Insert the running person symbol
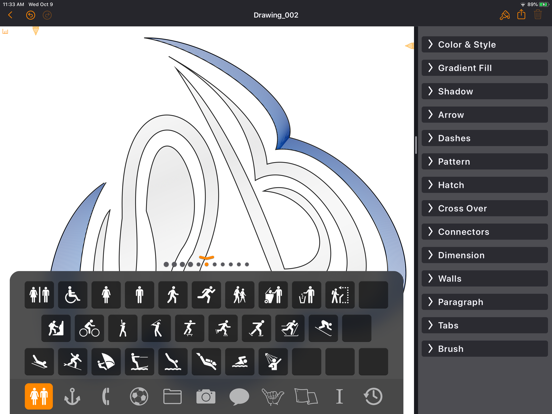 (x=206, y=295)
